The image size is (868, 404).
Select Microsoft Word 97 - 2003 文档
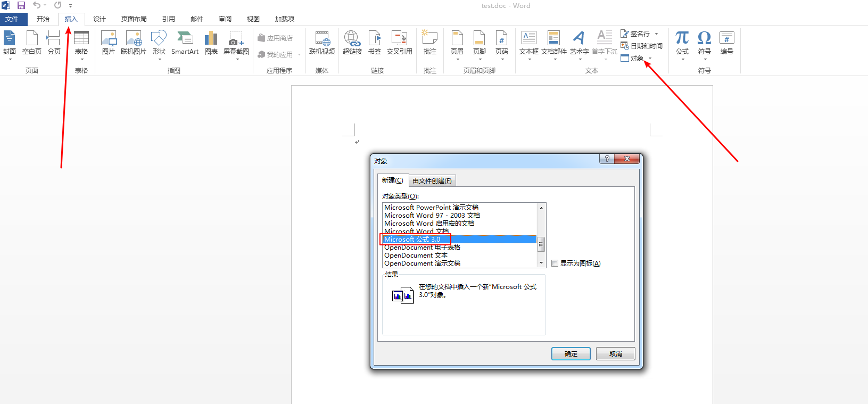click(x=460, y=216)
